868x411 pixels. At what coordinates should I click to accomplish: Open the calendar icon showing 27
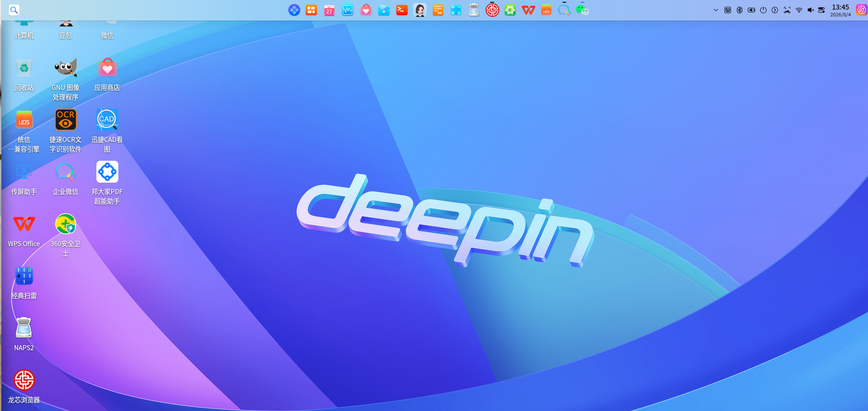pyautogui.click(x=329, y=10)
